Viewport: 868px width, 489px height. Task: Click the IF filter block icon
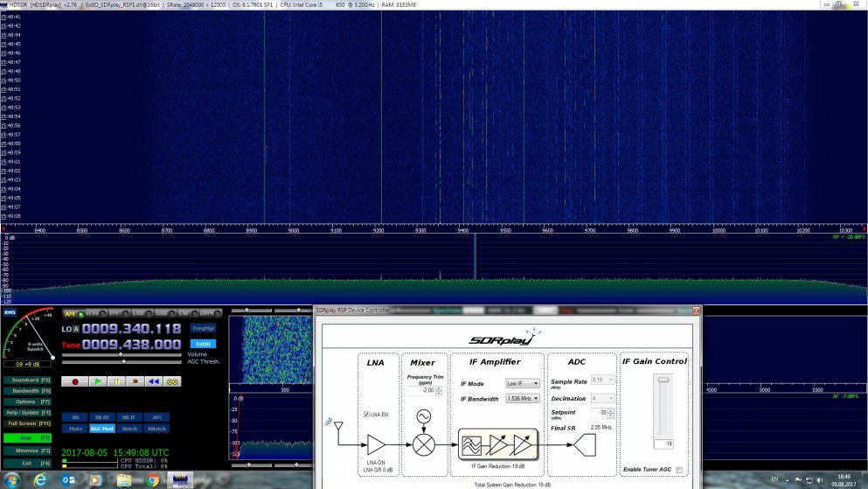[x=472, y=445]
